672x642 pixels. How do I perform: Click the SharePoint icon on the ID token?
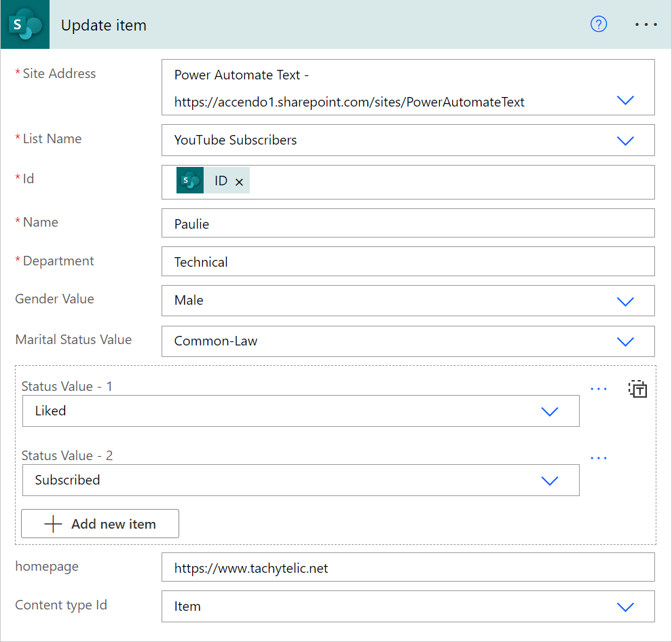(190, 180)
